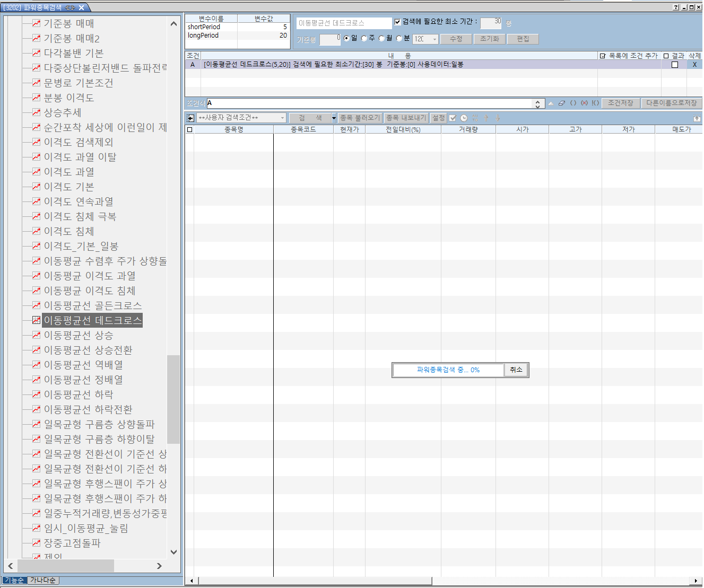Image resolution: width=704 pixels, height=588 pixels.
Task: Click the 종목 내보내기 button
Action: coord(406,118)
